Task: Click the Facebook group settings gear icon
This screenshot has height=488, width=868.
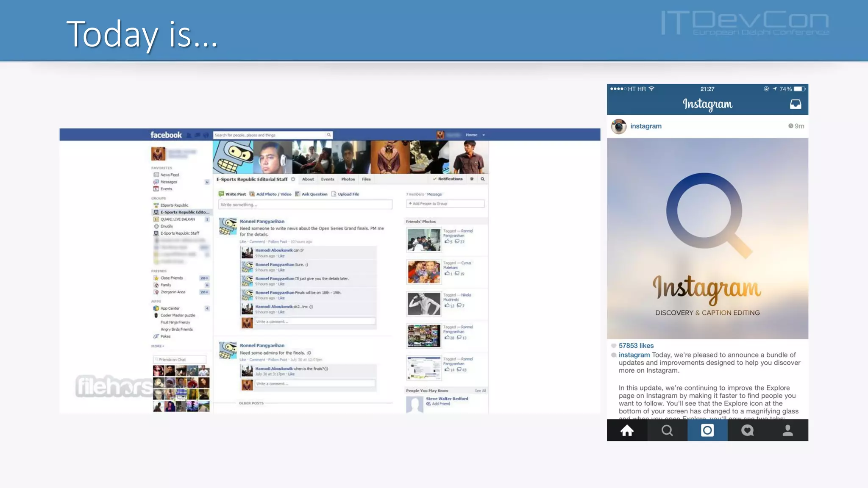Action: coord(472,179)
